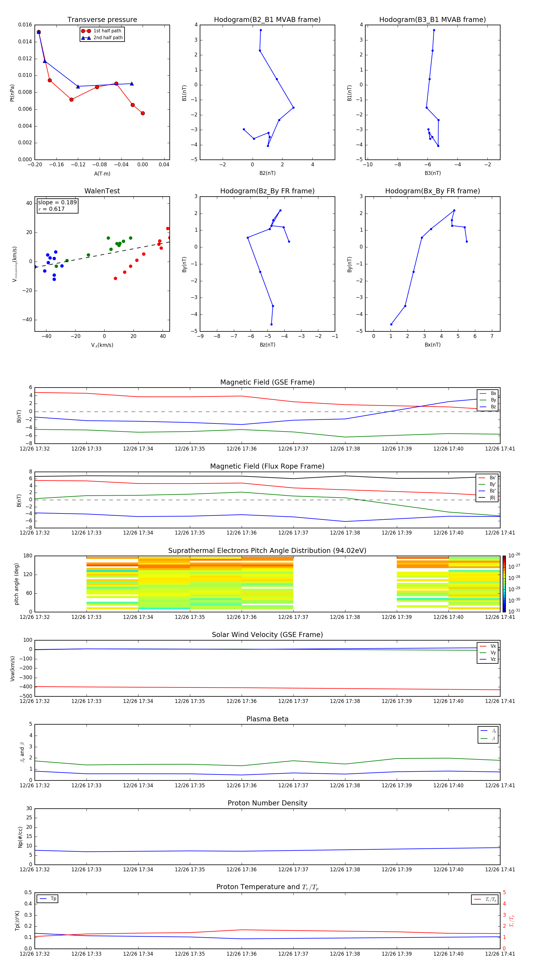Click the Bx legend entry in GSE plot
Screen dimensions: 535x980
[488, 393]
